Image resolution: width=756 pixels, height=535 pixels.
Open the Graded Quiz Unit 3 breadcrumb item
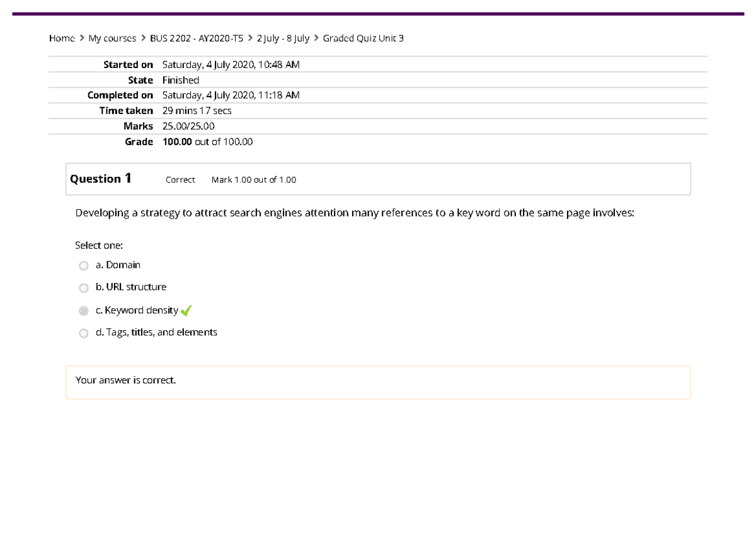[x=364, y=38]
